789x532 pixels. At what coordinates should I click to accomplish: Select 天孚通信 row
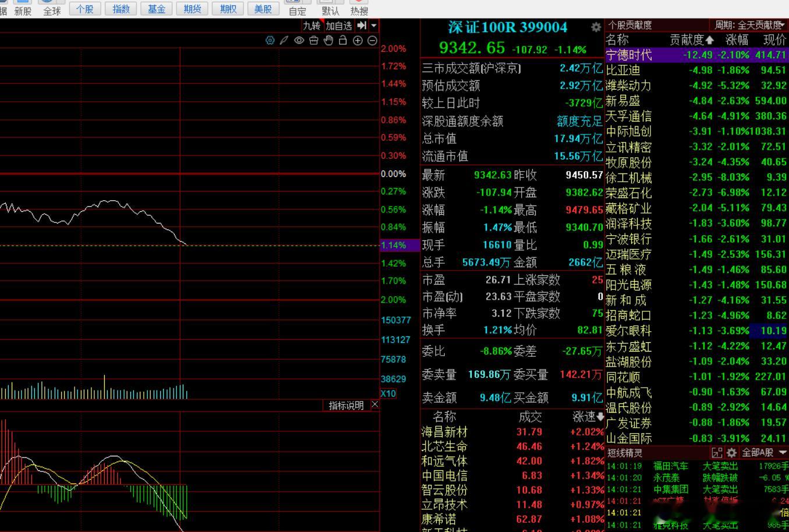(697, 116)
